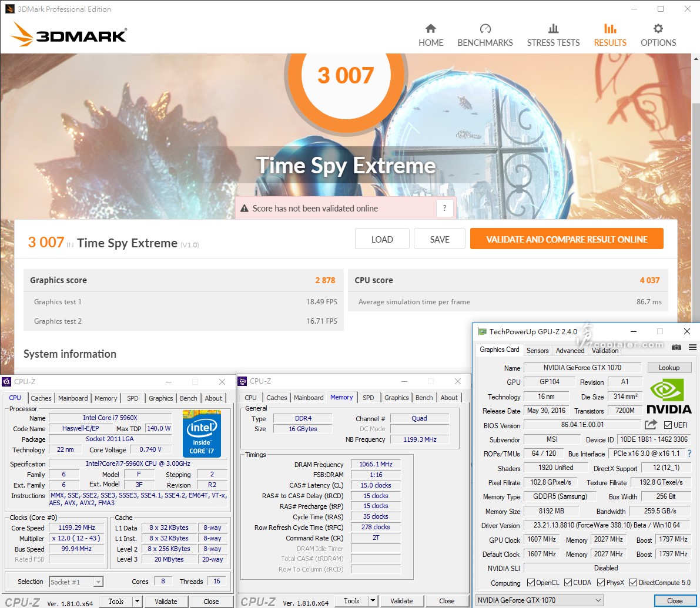This screenshot has width=700, height=608.
Task: Click the GPU-Z title bar app icon
Action: [482, 331]
